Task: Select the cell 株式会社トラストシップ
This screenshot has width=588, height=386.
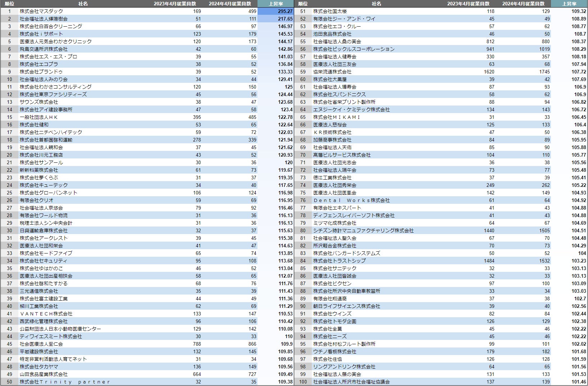Action: 339,261
